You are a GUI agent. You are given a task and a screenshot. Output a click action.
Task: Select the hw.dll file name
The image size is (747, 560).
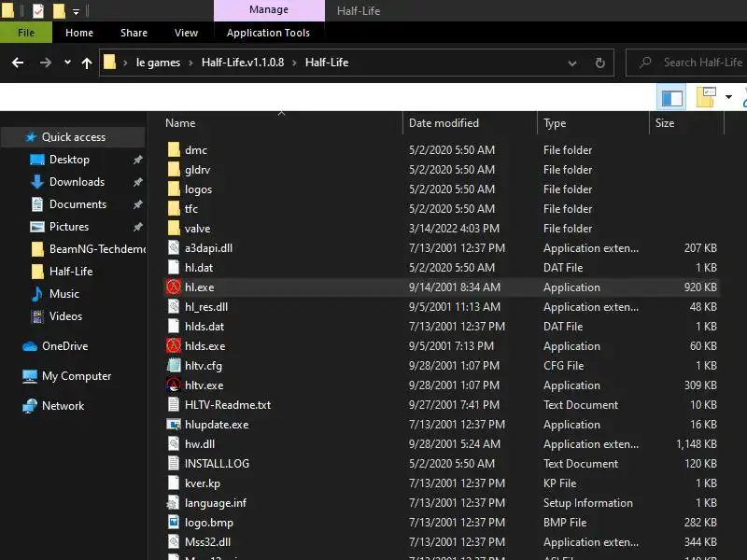200,444
